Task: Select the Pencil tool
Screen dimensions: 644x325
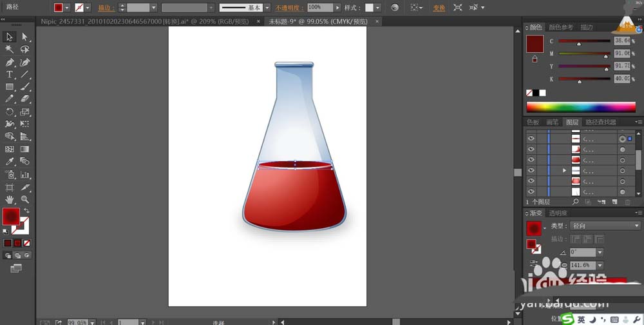Action: 9,99
